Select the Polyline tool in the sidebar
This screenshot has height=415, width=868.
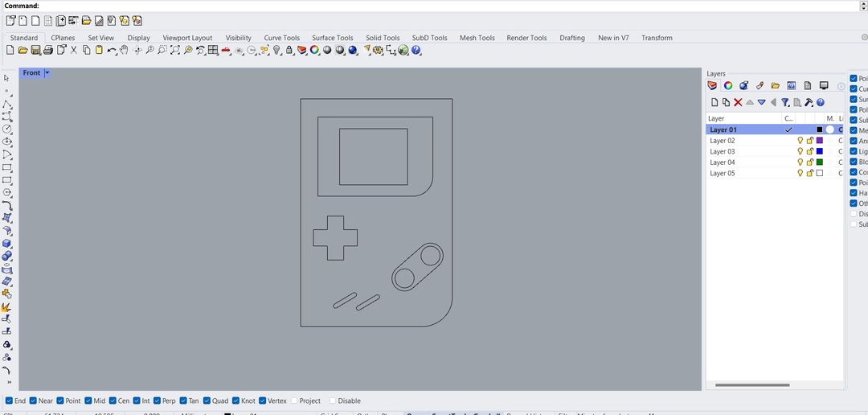[x=7, y=104]
